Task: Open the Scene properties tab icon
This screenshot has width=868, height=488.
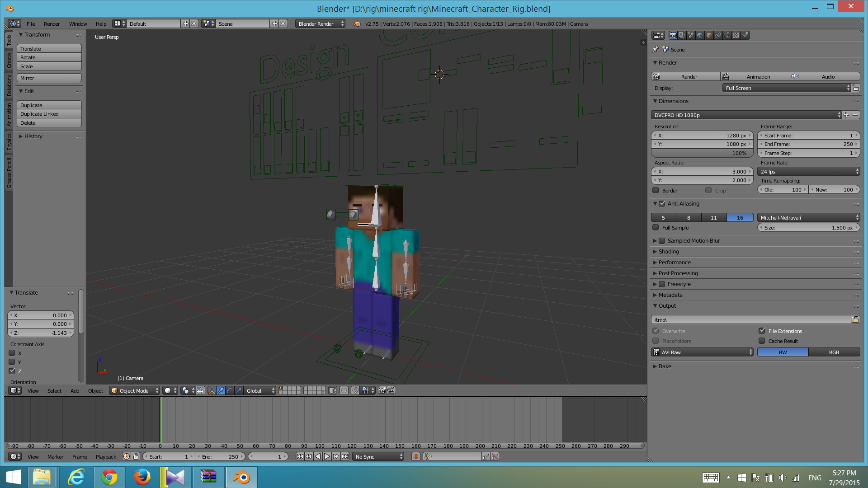Action: [691, 35]
